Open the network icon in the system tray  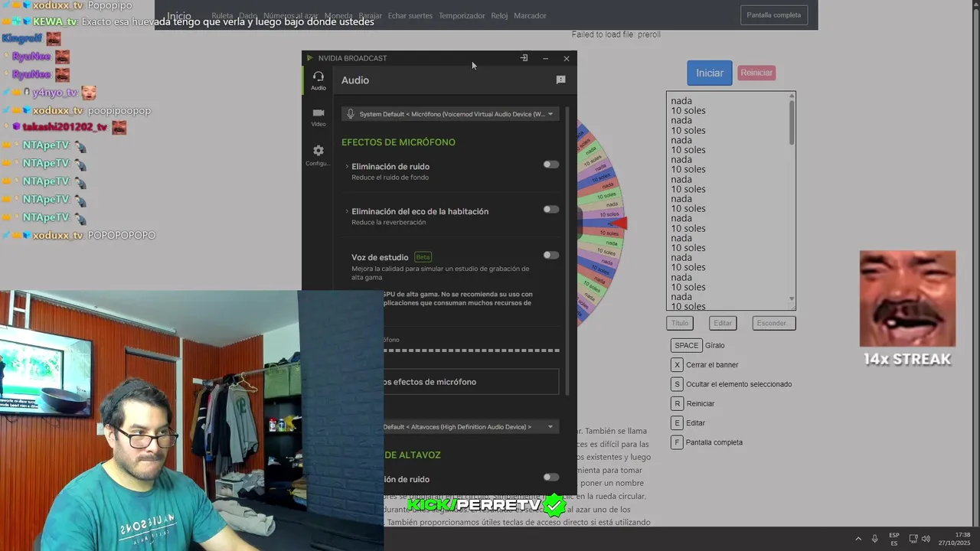(913, 539)
